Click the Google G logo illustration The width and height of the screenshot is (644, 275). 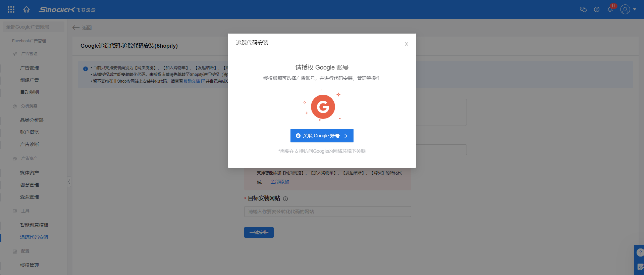[x=323, y=107]
